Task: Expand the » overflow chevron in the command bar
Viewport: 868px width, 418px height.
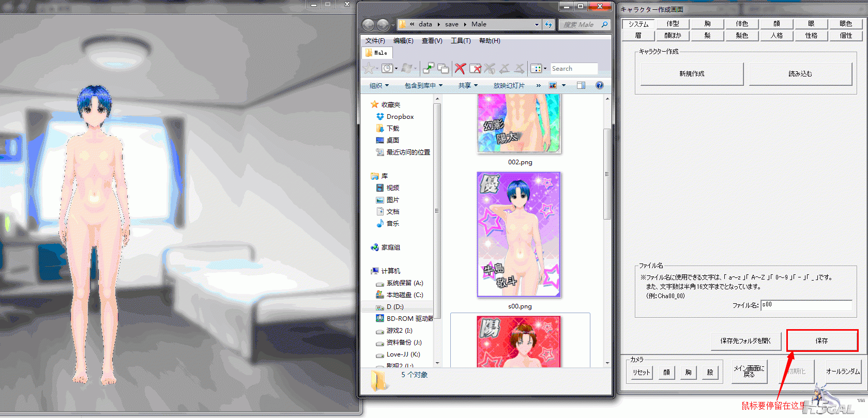Action: click(x=538, y=85)
